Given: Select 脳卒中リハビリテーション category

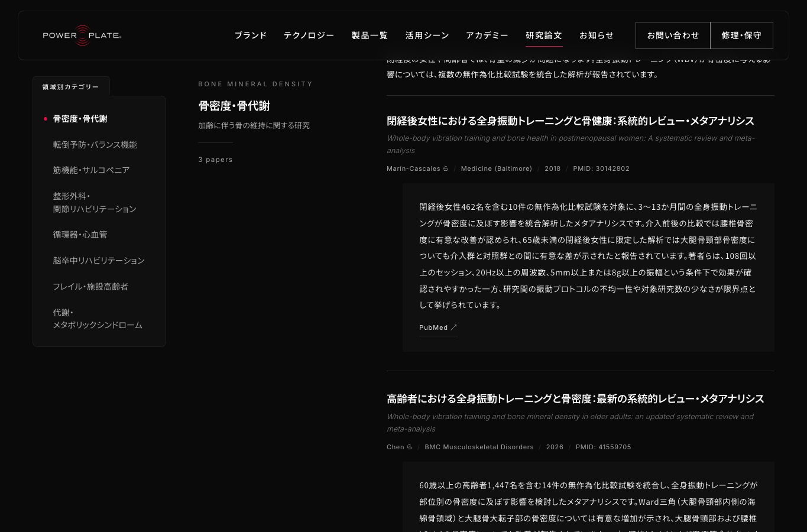Looking at the screenshot, I should [x=99, y=261].
